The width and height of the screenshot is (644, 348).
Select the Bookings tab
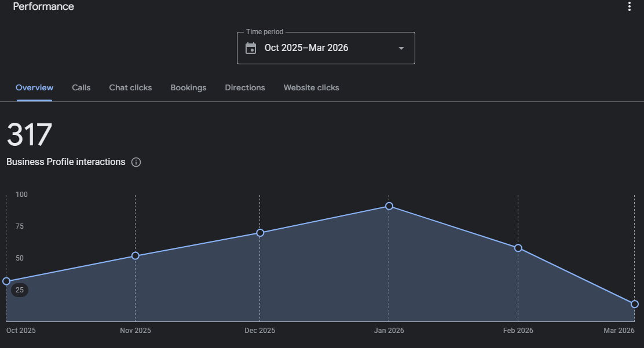tap(188, 88)
